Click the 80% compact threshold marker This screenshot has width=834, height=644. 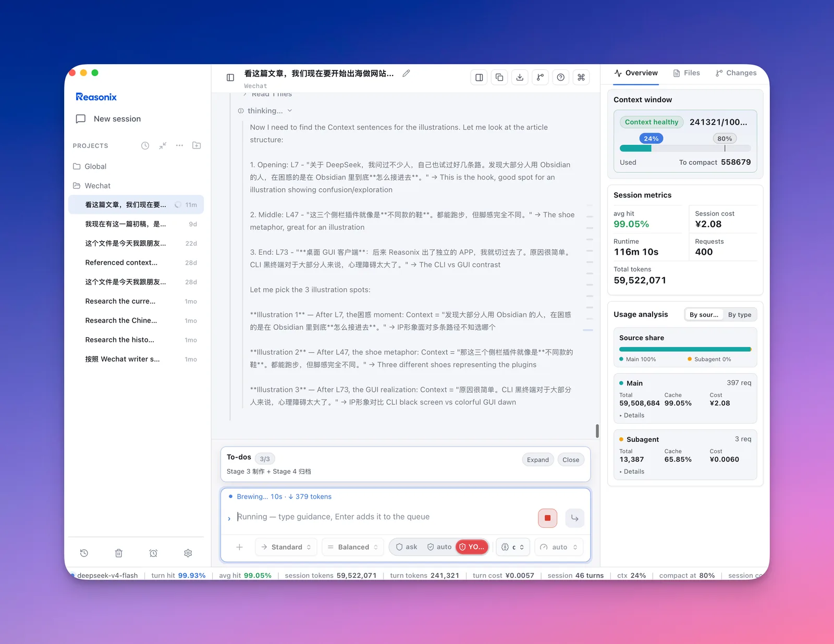click(x=725, y=139)
